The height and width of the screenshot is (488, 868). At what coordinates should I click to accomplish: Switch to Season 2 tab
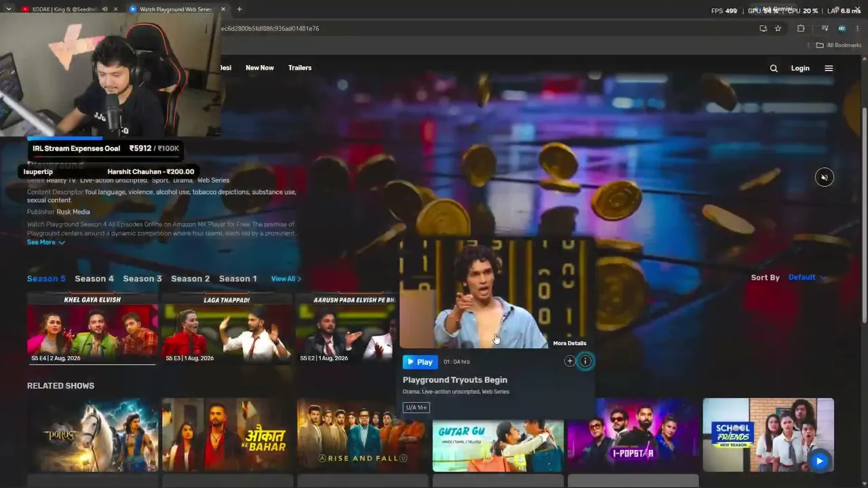(x=191, y=279)
